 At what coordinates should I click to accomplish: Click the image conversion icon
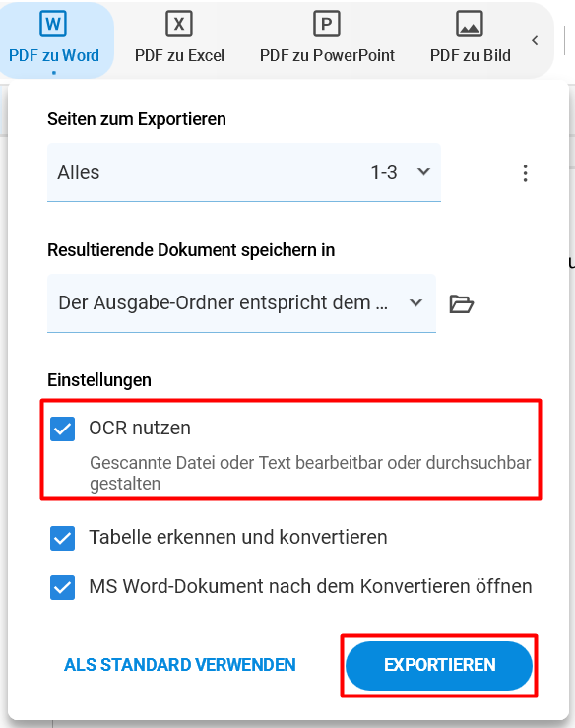(470, 24)
